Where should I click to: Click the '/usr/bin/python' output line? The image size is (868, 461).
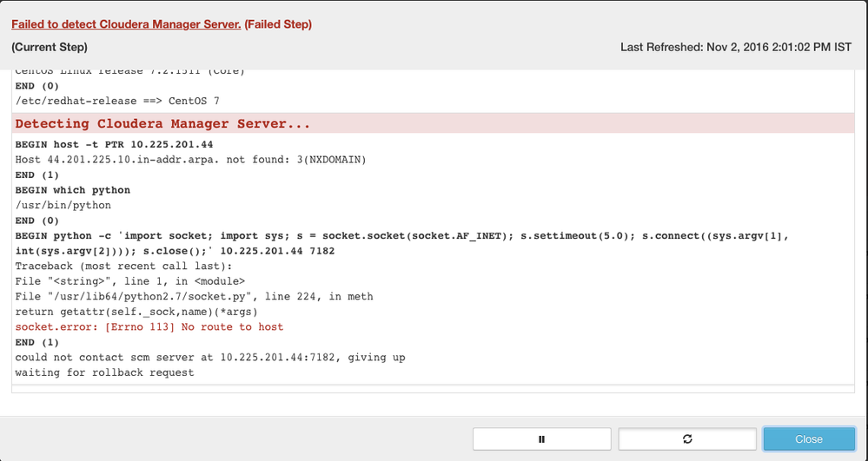coord(63,206)
